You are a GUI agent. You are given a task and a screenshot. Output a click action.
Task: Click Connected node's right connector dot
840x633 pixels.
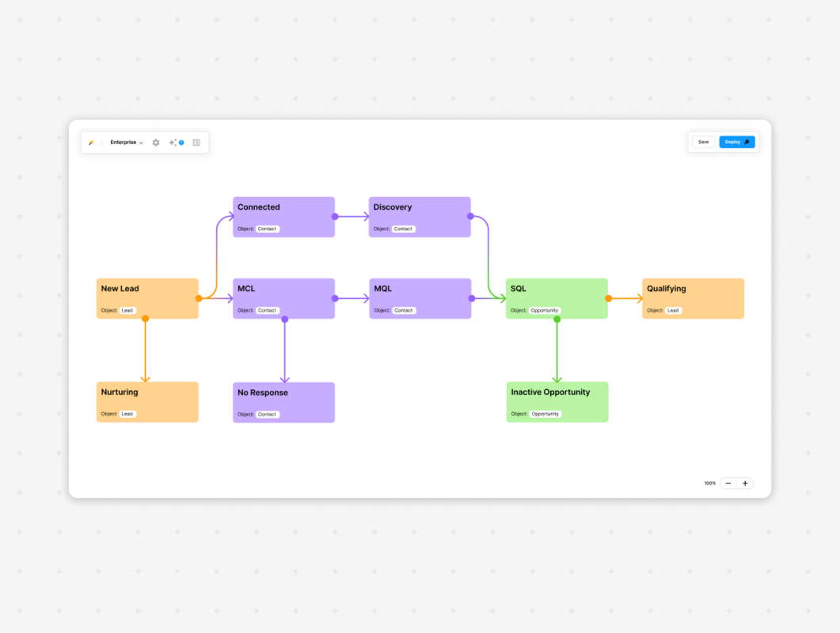pyautogui.click(x=335, y=217)
